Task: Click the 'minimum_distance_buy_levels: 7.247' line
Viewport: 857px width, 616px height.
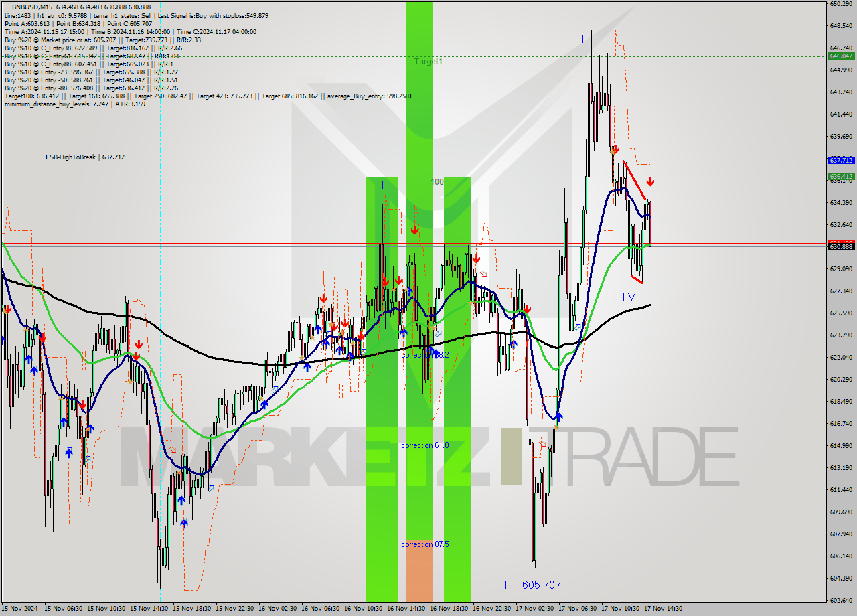Action: pos(75,104)
